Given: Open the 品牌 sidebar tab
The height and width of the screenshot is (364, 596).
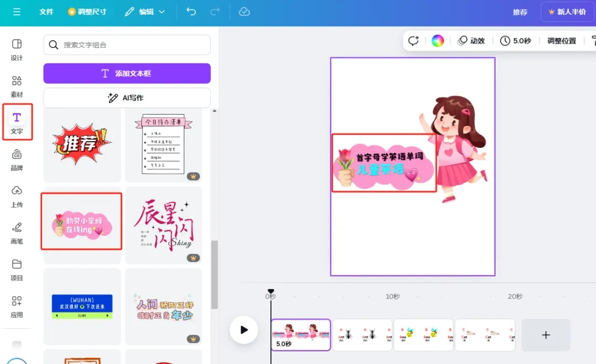Looking at the screenshot, I should 17,159.
